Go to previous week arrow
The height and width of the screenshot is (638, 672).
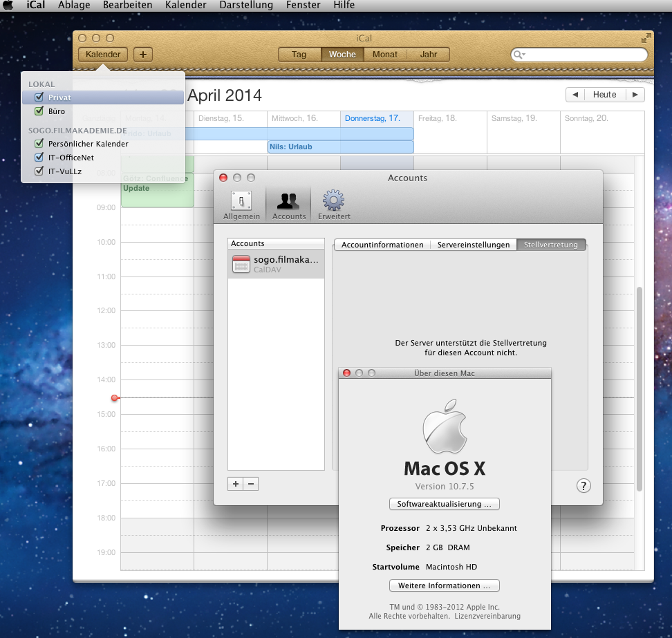coord(574,95)
